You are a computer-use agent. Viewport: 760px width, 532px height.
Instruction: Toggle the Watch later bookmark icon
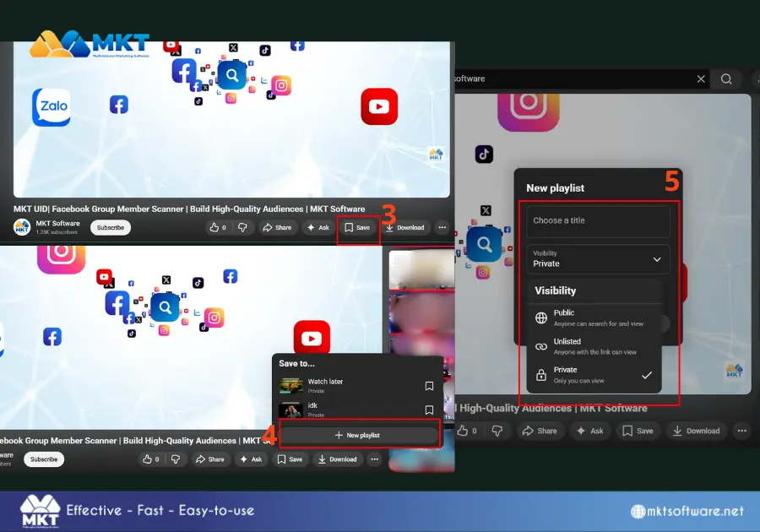click(x=429, y=386)
